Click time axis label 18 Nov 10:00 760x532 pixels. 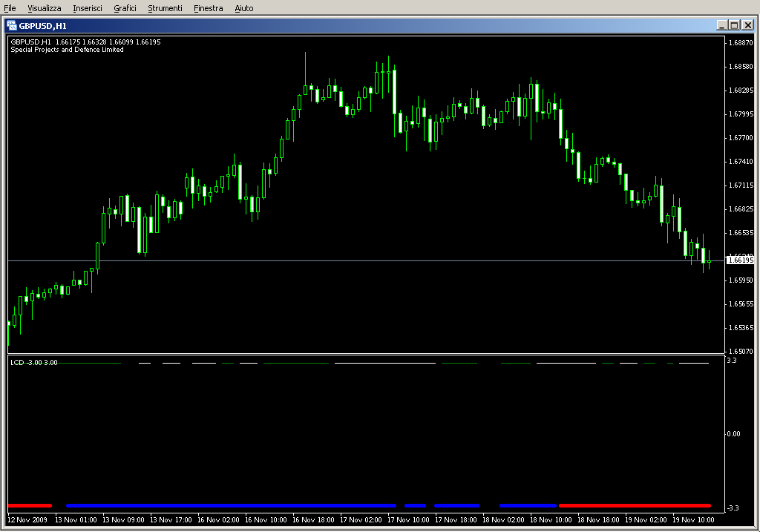coord(551,520)
